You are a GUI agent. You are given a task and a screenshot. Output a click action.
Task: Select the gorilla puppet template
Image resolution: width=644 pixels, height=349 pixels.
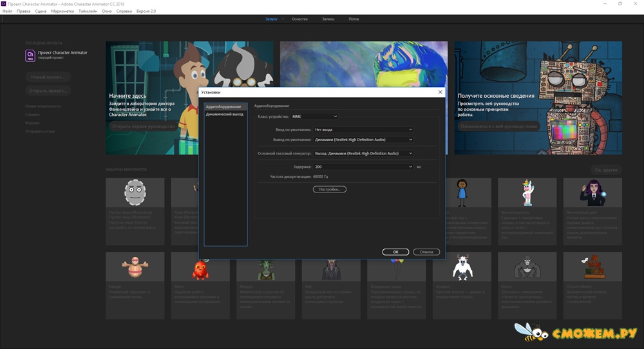pyautogui.click(x=527, y=286)
